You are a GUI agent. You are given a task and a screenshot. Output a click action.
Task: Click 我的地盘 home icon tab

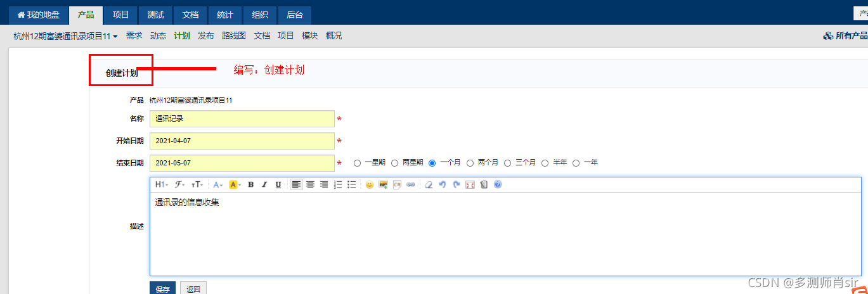(39, 15)
